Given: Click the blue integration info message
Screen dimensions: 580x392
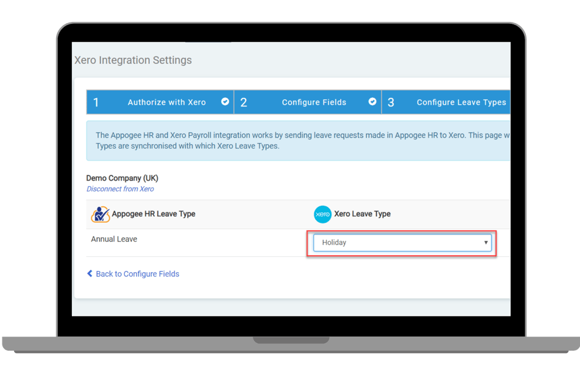Looking at the screenshot, I should point(298,141).
